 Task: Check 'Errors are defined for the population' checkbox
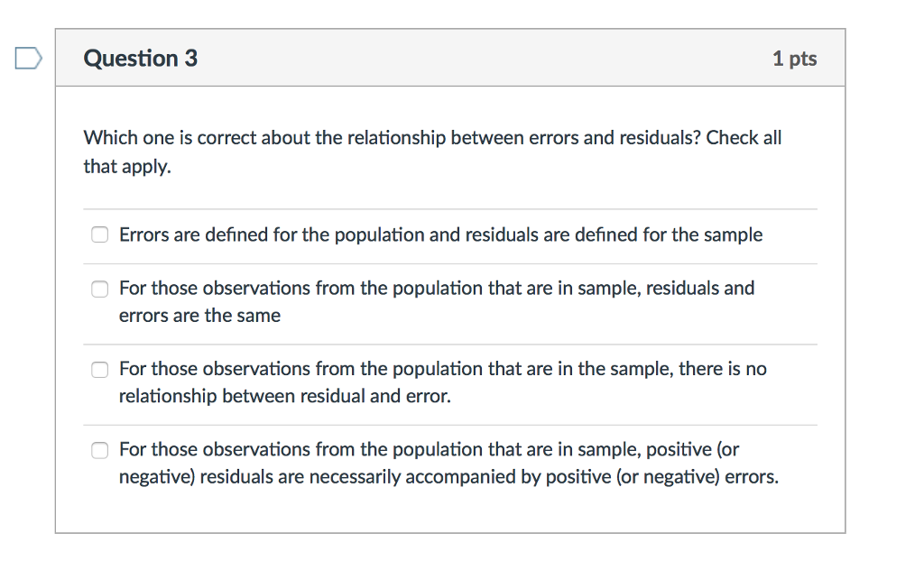click(x=99, y=234)
